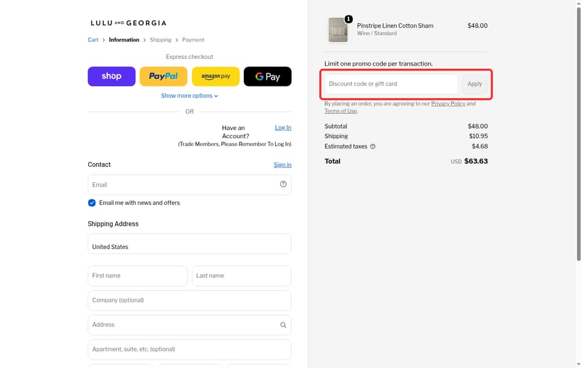Click the Lulu and Georgia logo
The width and height of the screenshot is (588, 368).
pos(128,23)
